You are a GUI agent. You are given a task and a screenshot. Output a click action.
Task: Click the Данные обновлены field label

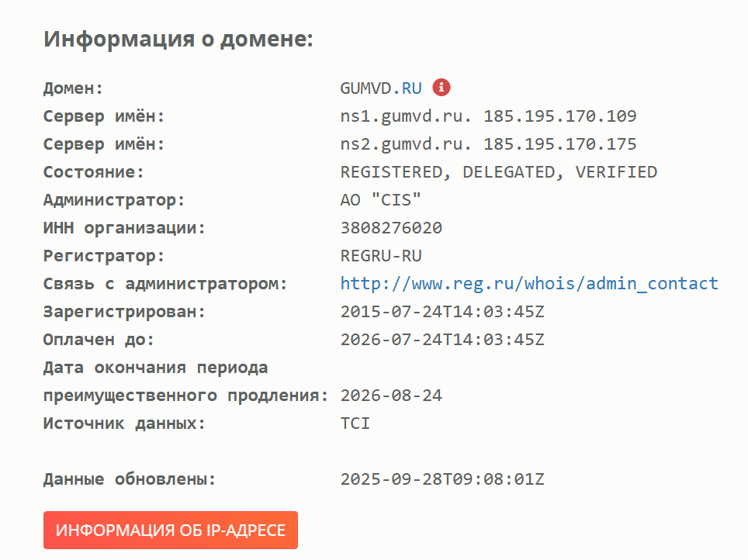click(130, 479)
